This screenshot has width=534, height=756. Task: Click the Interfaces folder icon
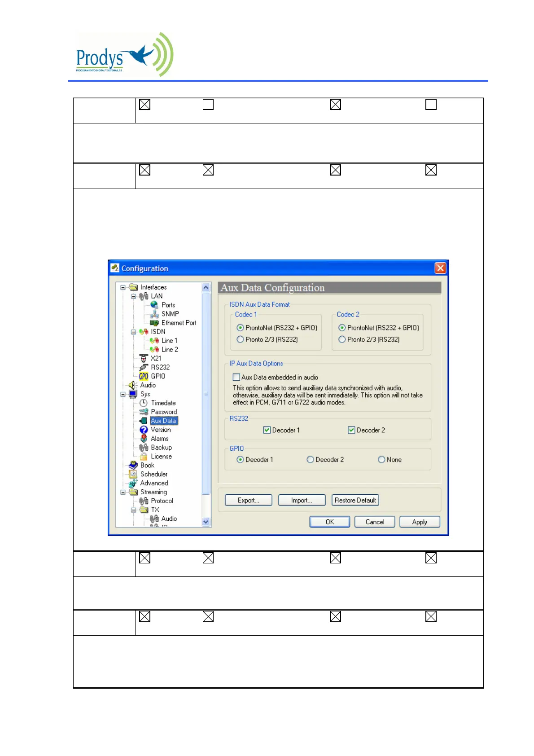(x=133, y=287)
